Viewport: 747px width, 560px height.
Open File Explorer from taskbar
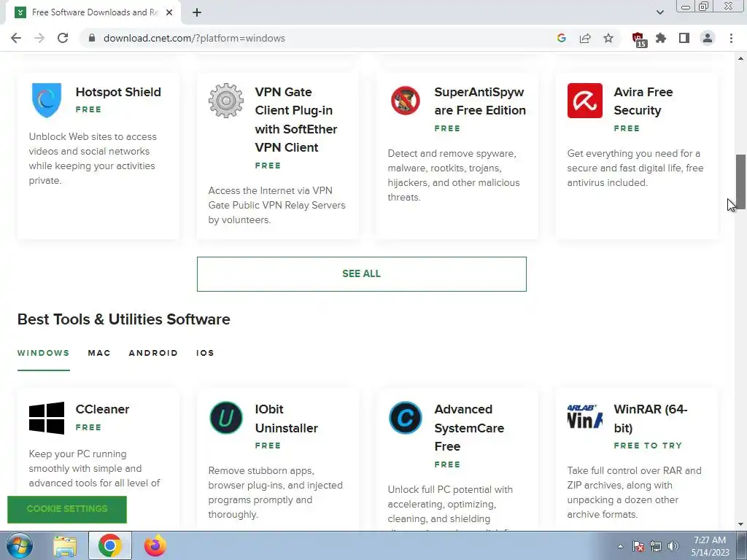[65, 546]
